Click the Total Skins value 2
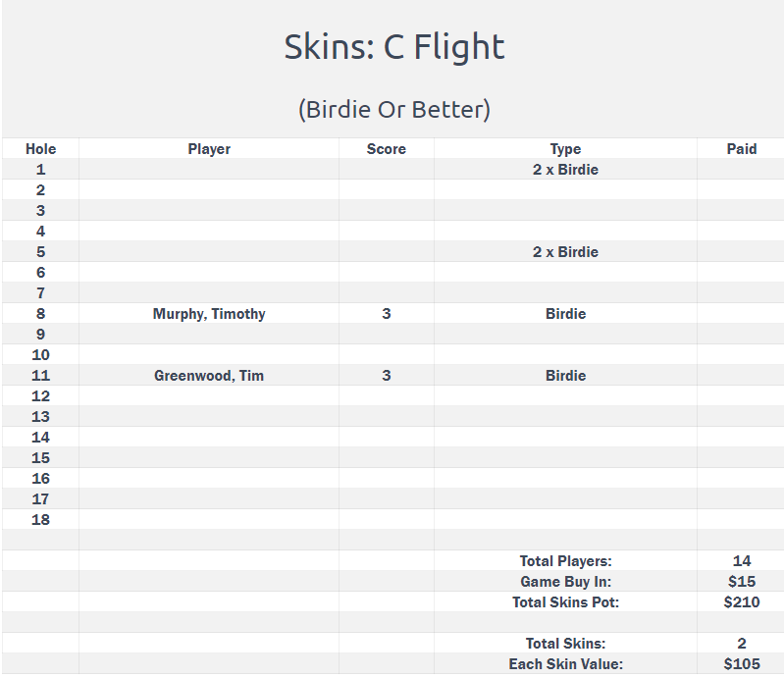This screenshot has height=678, width=784. click(742, 643)
